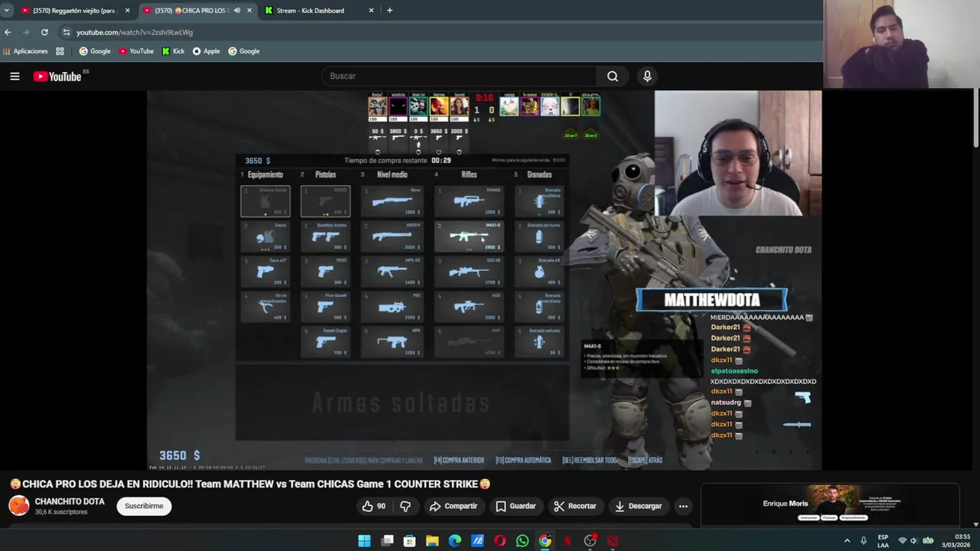Open the tab search dropdown arrow
The height and width of the screenshot is (551, 980).
[x=6, y=11]
